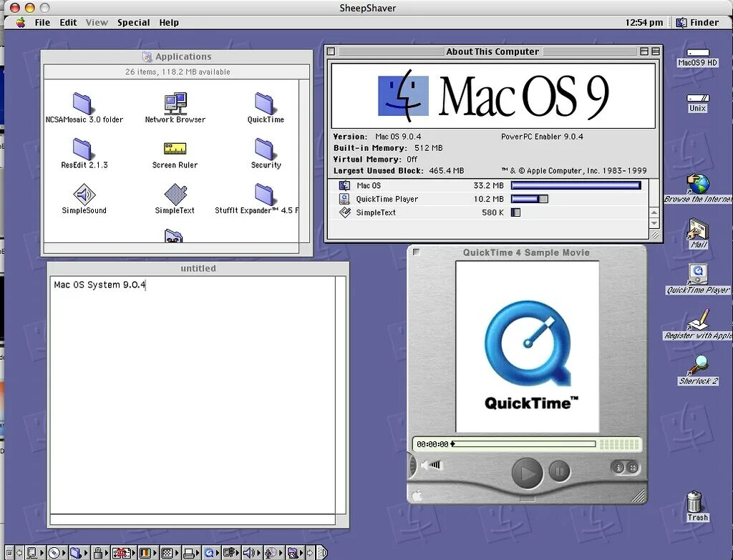The image size is (733, 560).
Task: Open the CD control strip module
Action: tap(57, 553)
